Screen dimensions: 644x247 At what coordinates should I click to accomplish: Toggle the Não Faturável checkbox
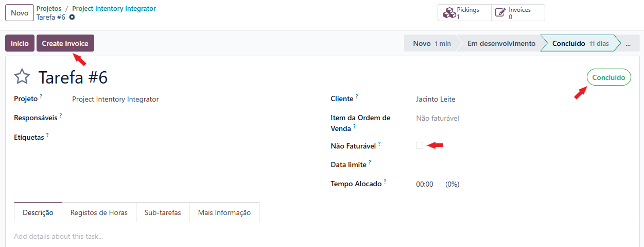tap(420, 145)
